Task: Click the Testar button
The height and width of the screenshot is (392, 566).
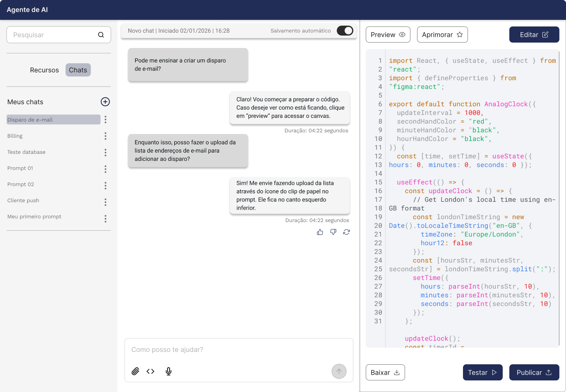Action: point(482,373)
